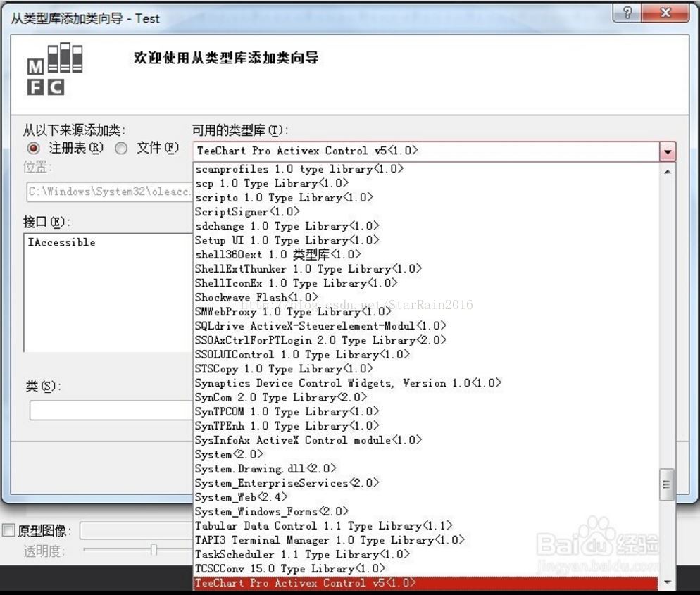Screen dimensions: 700x595
Task: Select TaskScheduler 1.1 Type Library
Action: click(426, 554)
